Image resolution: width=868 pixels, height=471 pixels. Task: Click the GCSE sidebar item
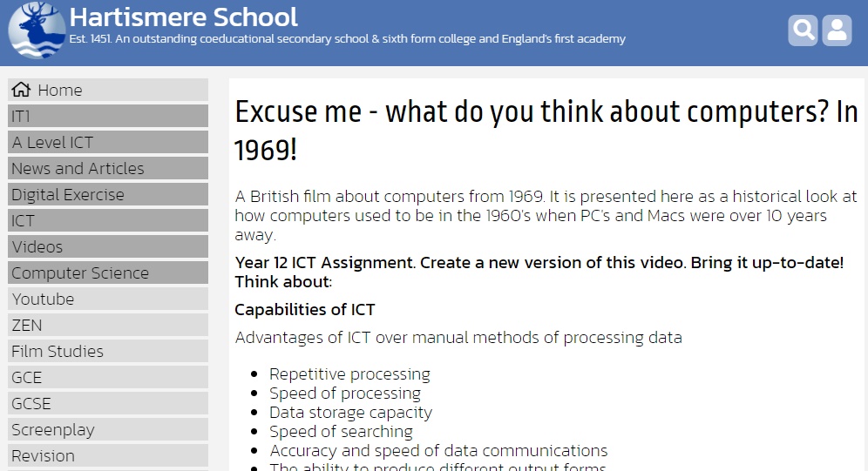click(108, 404)
